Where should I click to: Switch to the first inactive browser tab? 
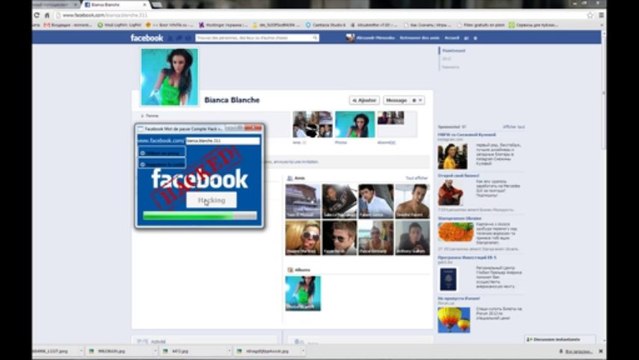click(55, 4)
